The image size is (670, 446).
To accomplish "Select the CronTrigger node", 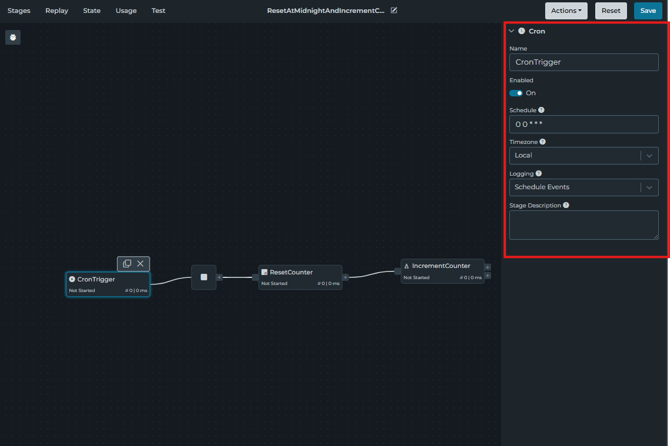I will (108, 284).
